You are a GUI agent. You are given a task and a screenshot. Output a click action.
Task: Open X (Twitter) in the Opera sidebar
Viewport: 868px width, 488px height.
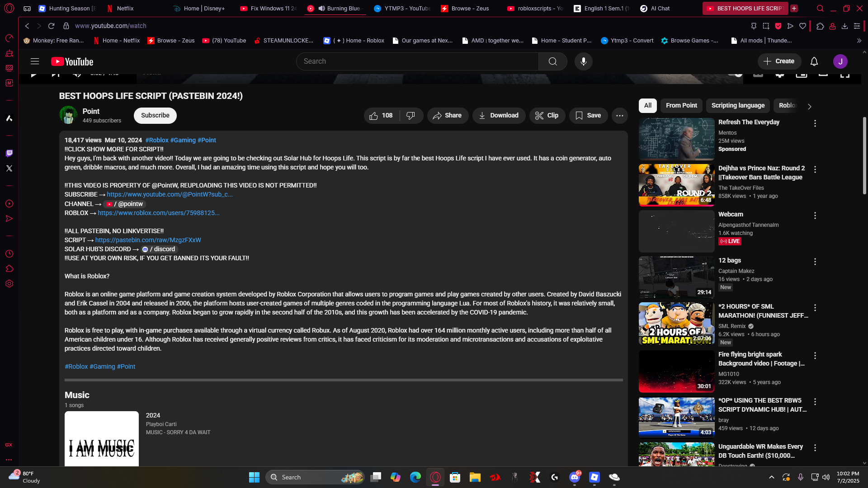[9, 169]
